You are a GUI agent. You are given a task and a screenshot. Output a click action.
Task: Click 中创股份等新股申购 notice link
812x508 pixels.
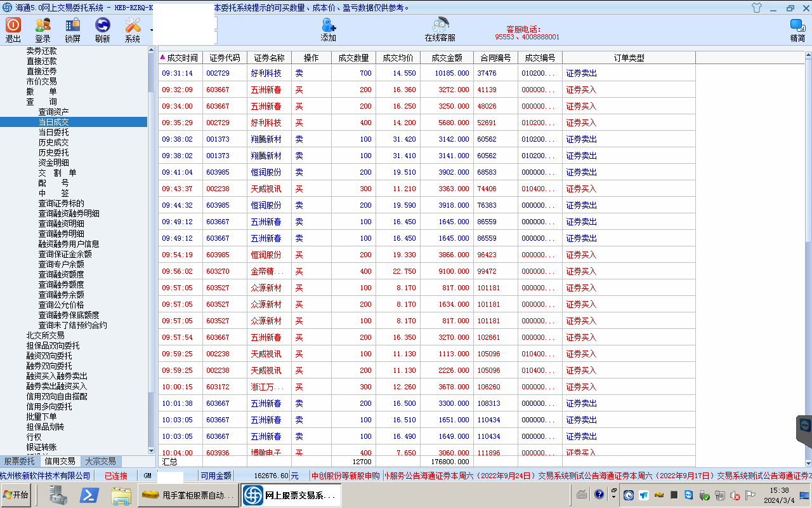(x=346, y=476)
